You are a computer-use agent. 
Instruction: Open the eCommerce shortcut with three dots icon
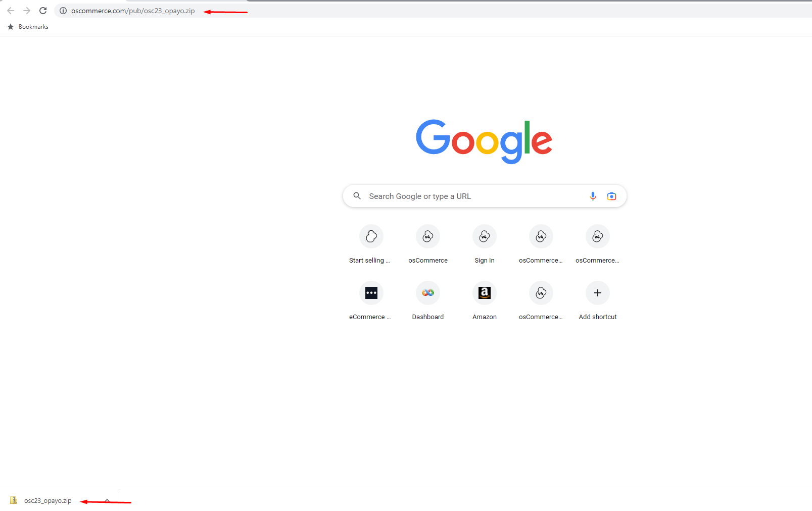[371, 293]
